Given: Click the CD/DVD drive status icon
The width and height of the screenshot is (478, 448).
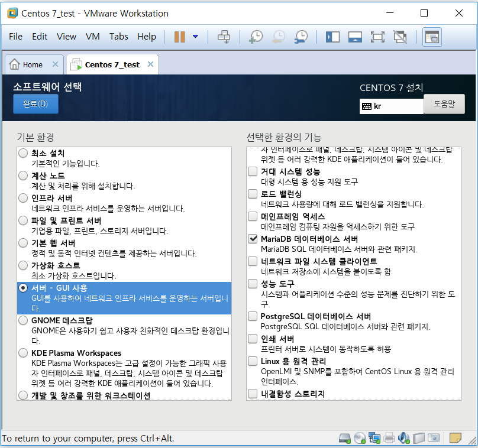Looking at the screenshot, I should click(360, 439).
